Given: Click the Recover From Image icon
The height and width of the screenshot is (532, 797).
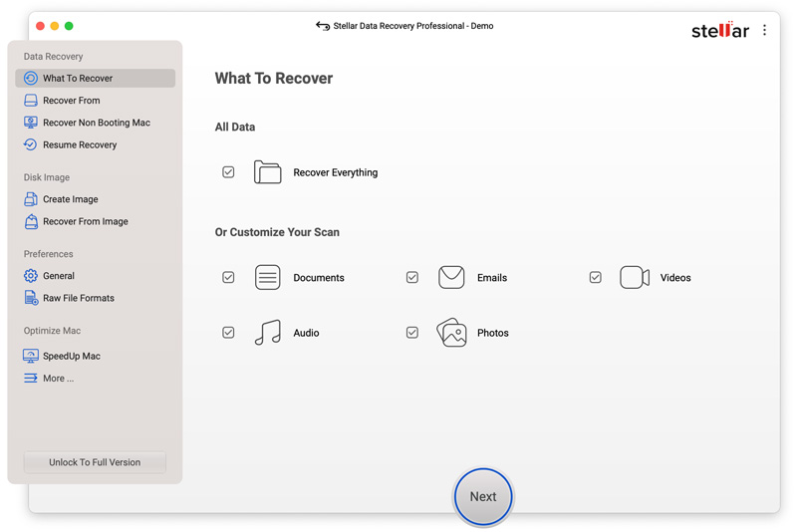Looking at the screenshot, I should tap(31, 221).
